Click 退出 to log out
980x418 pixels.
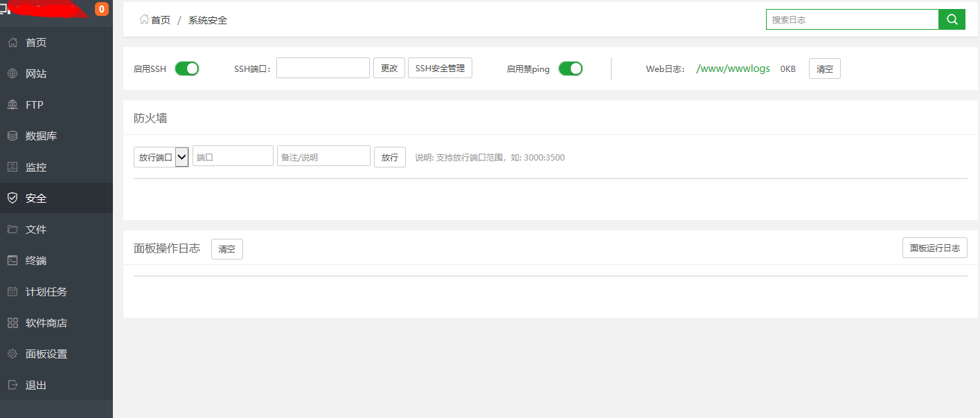(56, 385)
